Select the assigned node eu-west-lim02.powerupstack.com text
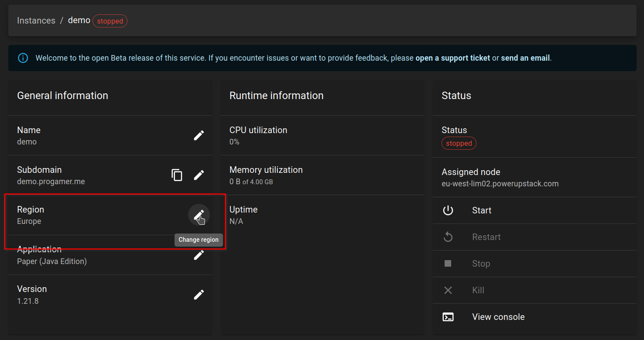This screenshot has width=644, height=340. pos(500,184)
